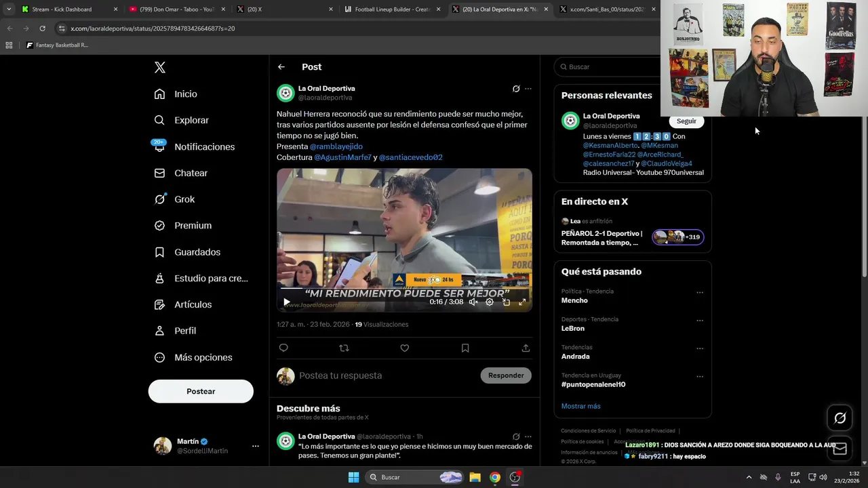Like the post with heart icon
Viewport: 868px width, 488px height.
pos(405,348)
